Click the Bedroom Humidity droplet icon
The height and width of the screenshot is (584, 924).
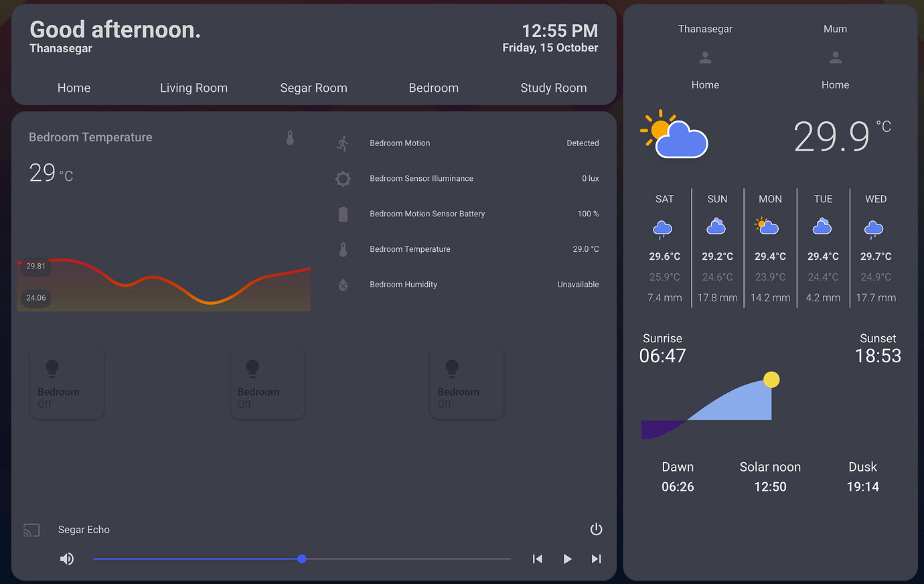tap(343, 284)
